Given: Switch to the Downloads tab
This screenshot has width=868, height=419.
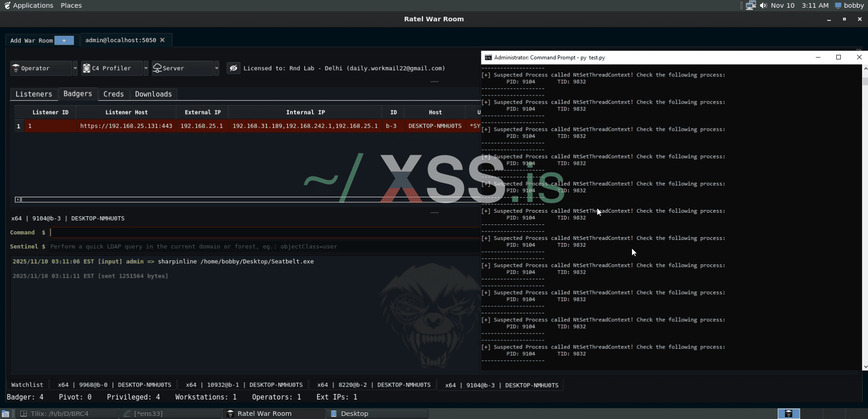Looking at the screenshot, I should click(153, 94).
